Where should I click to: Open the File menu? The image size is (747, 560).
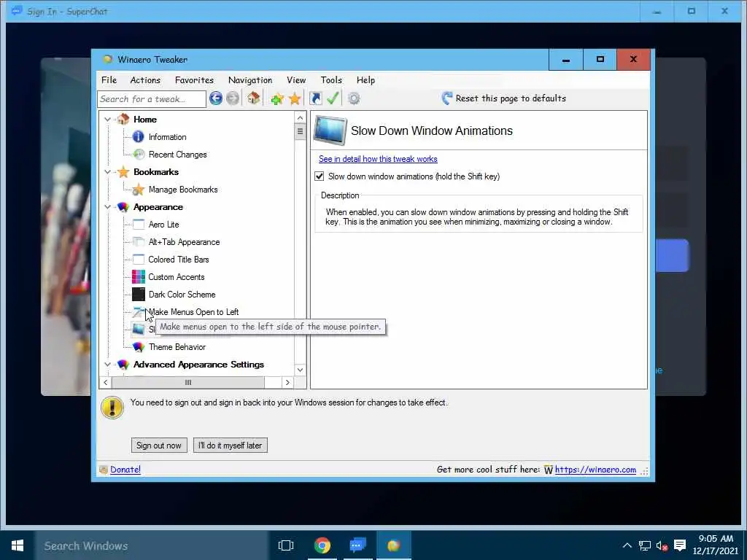pos(109,80)
